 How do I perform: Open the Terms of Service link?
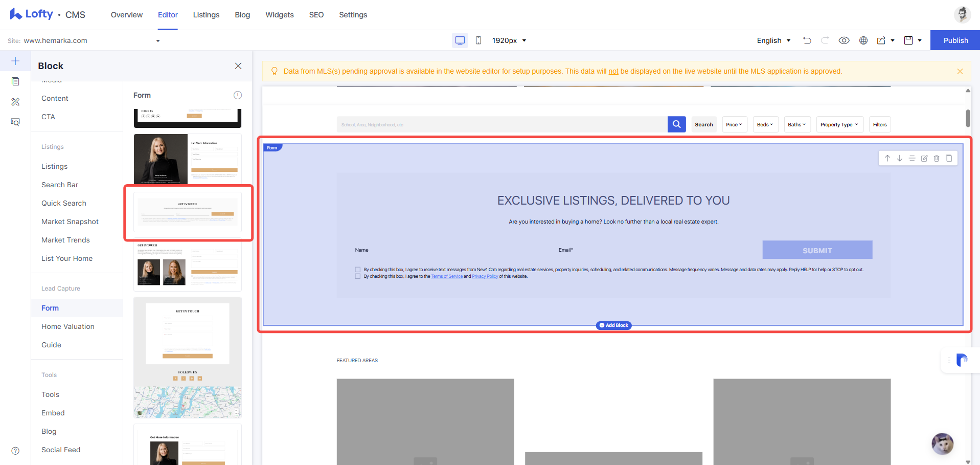coord(447,276)
